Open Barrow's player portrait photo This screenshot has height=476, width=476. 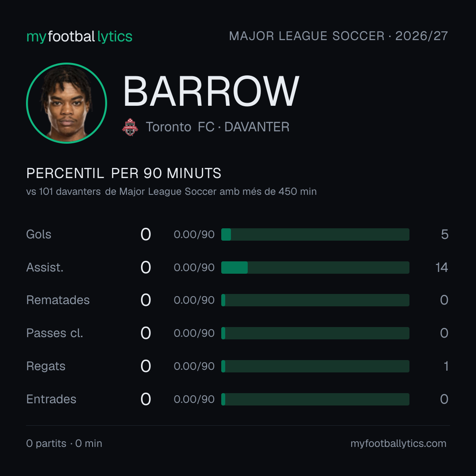[67, 103]
